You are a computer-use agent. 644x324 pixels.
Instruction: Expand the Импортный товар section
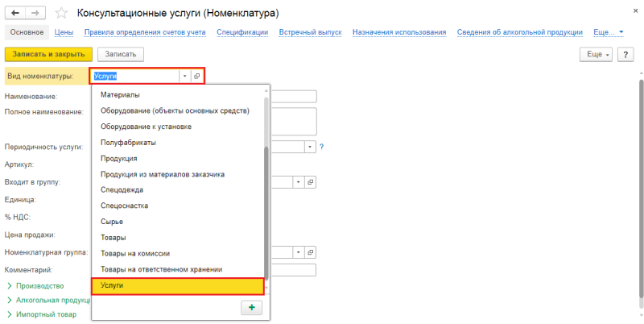pos(42,314)
